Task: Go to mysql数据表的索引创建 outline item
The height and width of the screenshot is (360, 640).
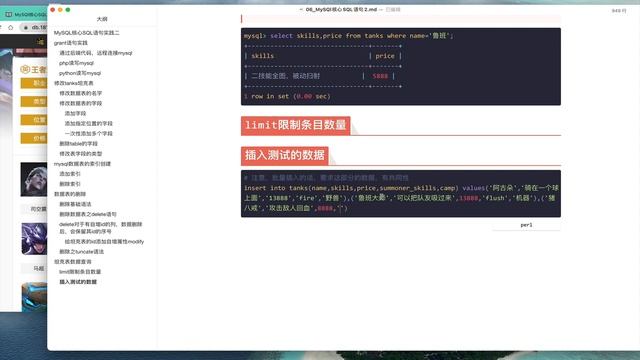Action: coord(82,164)
